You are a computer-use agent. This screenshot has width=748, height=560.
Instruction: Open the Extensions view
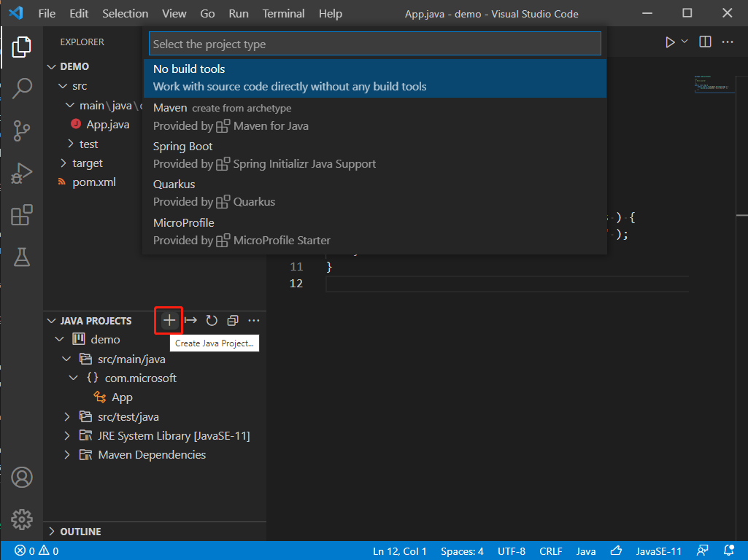[22, 215]
